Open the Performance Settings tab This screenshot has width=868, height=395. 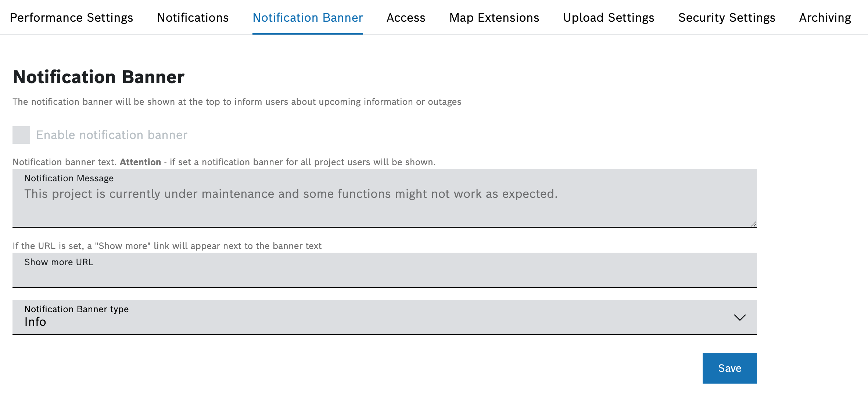click(x=71, y=18)
